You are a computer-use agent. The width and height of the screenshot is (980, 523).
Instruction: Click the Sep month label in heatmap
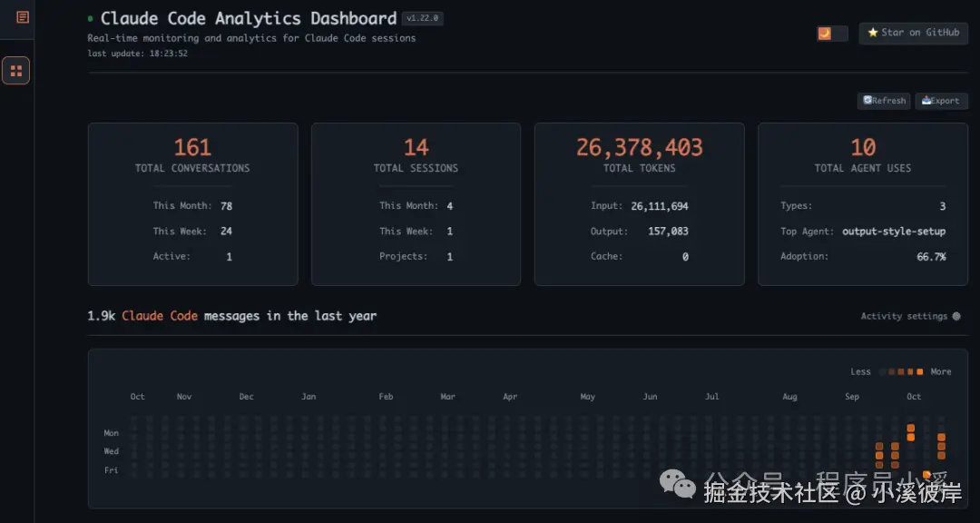coord(852,397)
